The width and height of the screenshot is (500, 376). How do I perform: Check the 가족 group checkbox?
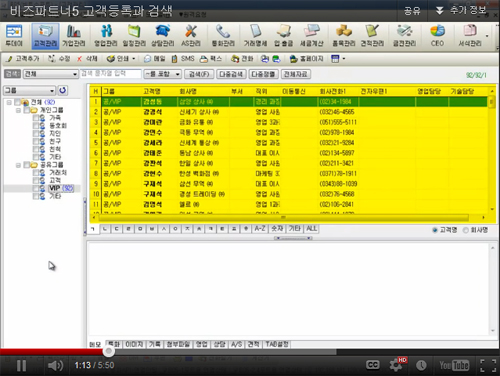tap(35, 118)
